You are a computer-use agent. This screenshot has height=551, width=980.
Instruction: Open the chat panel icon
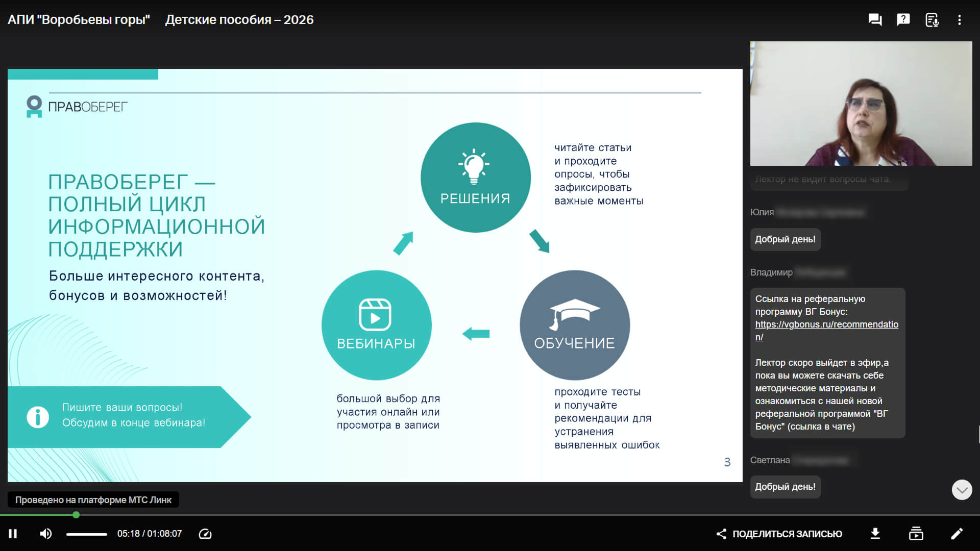pyautogui.click(x=875, y=20)
